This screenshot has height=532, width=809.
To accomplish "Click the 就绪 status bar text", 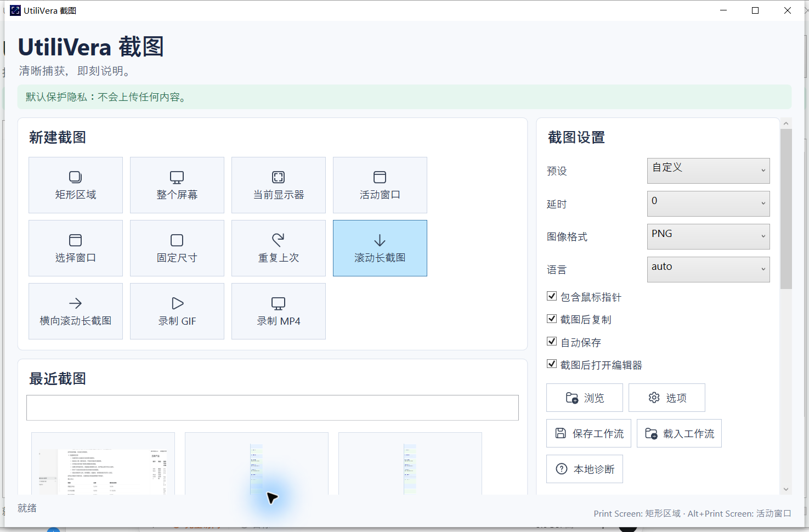I will (x=27, y=508).
